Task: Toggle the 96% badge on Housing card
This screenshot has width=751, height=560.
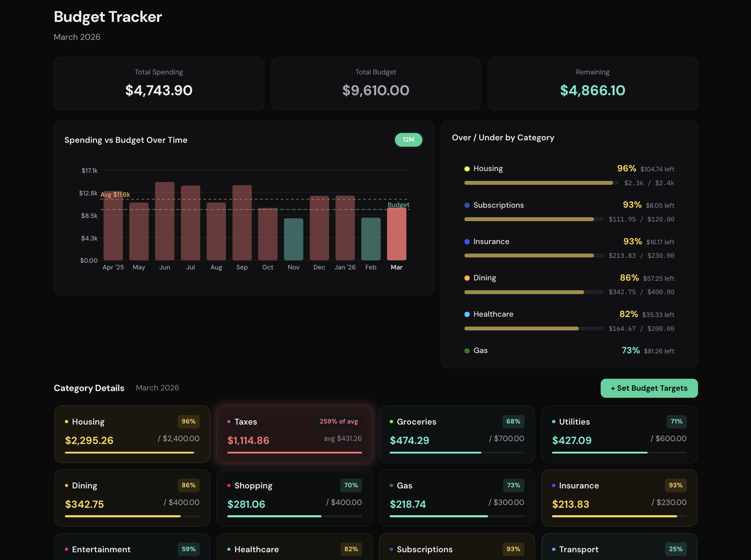Action: [x=188, y=421]
